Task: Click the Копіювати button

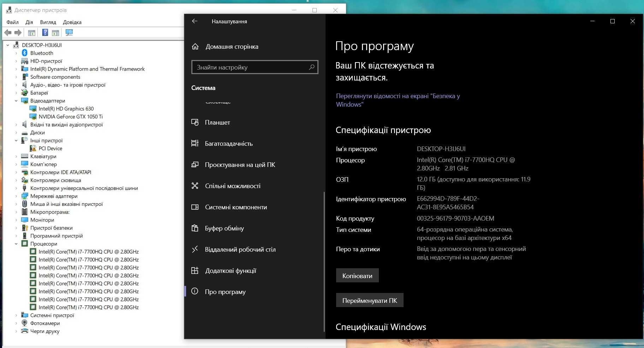Action: point(357,275)
